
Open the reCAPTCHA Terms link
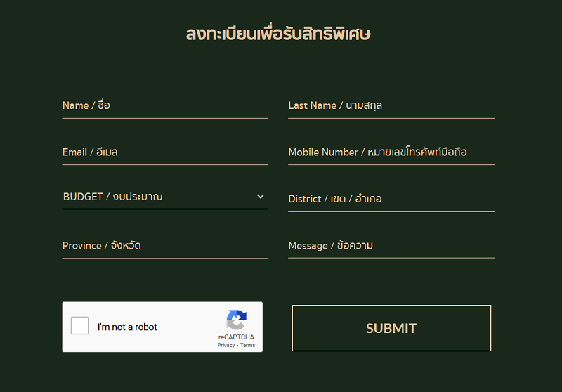click(x=248, y=345)
